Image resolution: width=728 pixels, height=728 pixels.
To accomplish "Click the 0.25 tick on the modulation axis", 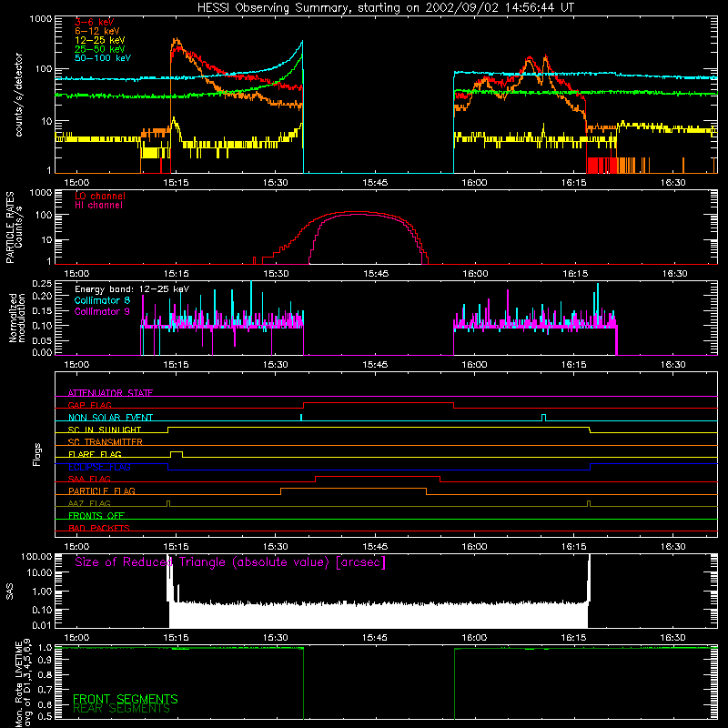I will point(42,283).
